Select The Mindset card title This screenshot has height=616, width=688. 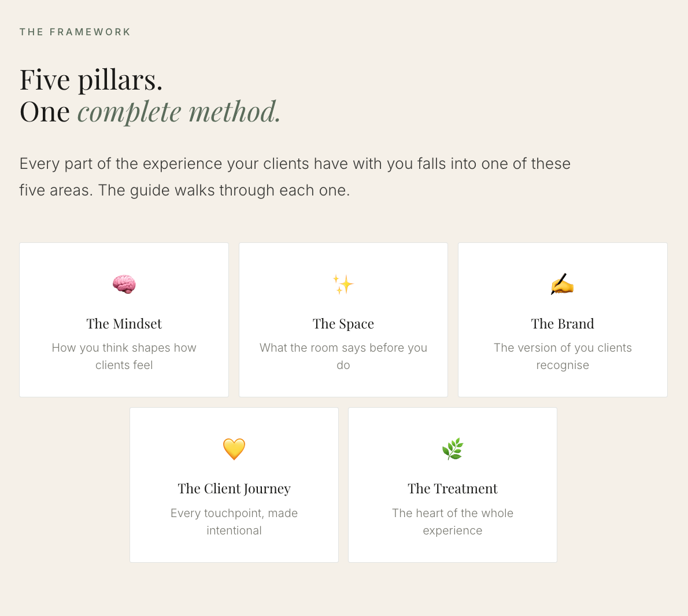point(124,324)
